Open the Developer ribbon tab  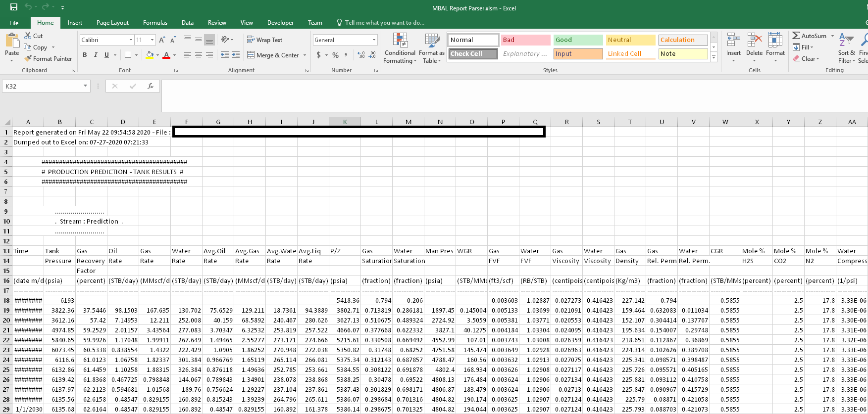pos(280,23)
